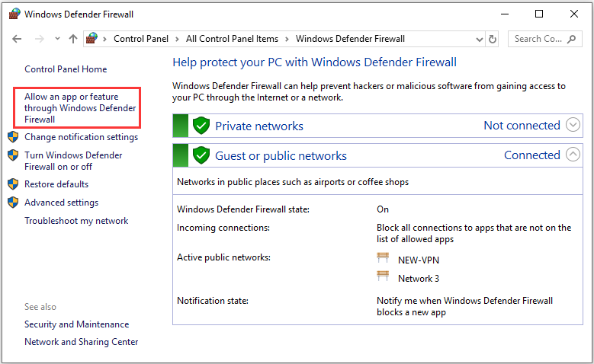Click the NEW-VPN network bench icon
This screenshot has width=594, height=364.
(383, 259)
